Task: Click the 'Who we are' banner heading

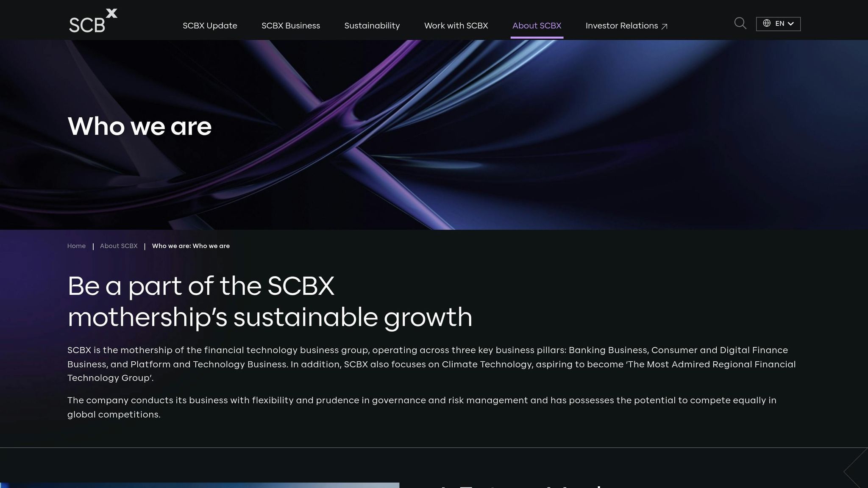Action: pyautogui.click(x=139, y=126)
